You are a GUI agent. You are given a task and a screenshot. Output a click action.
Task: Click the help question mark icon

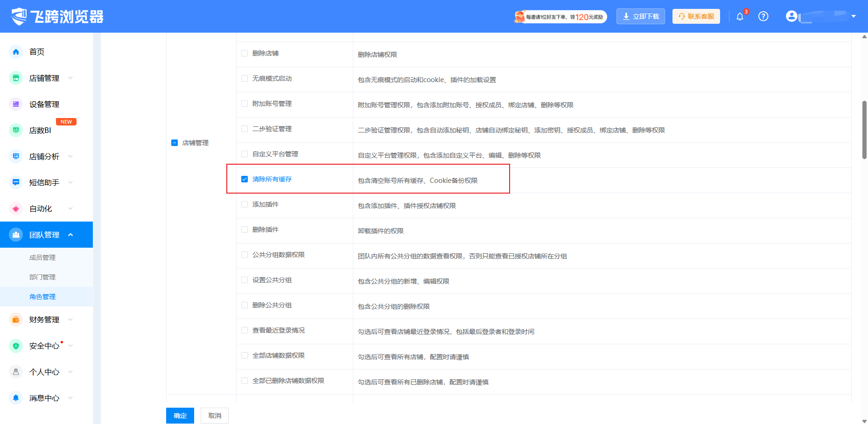point(763,16)
